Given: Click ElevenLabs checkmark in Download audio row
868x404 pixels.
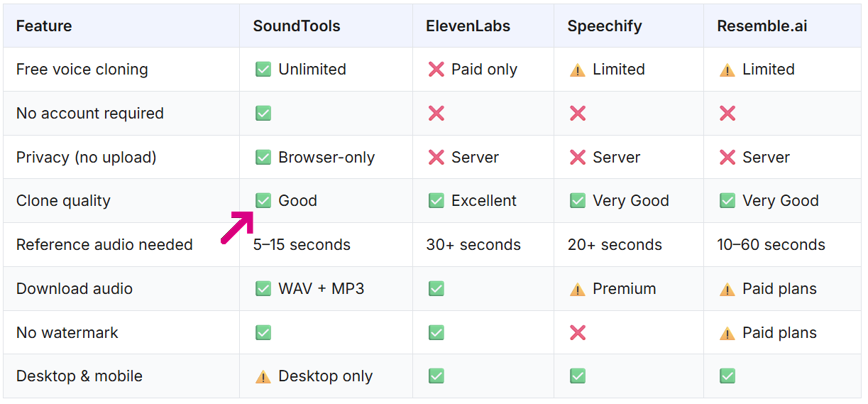Looking at the screenshot, I should point(436,289).
